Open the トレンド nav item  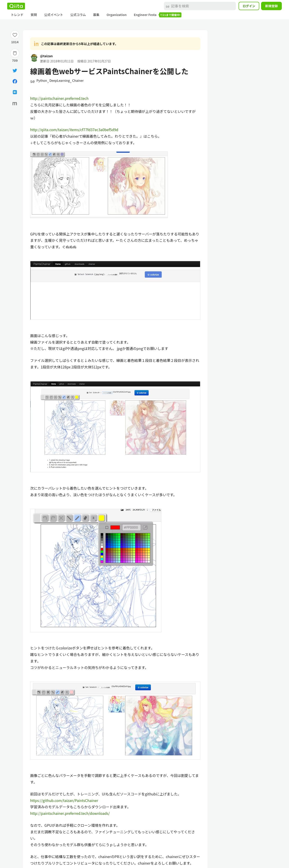(17, 15)
